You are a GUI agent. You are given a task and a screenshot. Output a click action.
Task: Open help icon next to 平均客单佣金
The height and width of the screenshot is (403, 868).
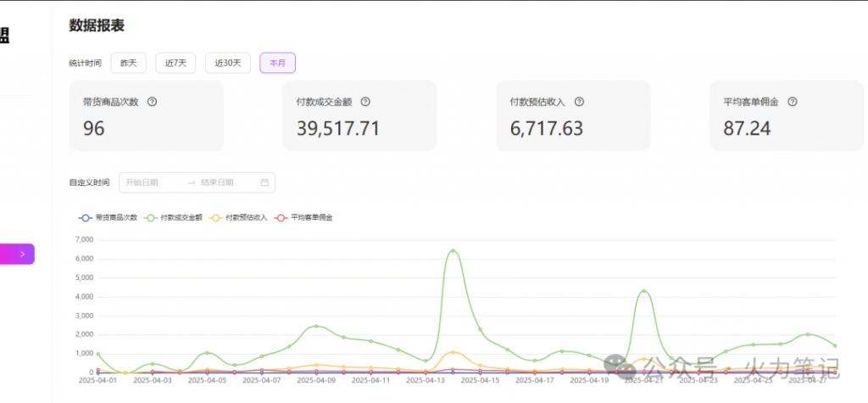tap(793, 102)
